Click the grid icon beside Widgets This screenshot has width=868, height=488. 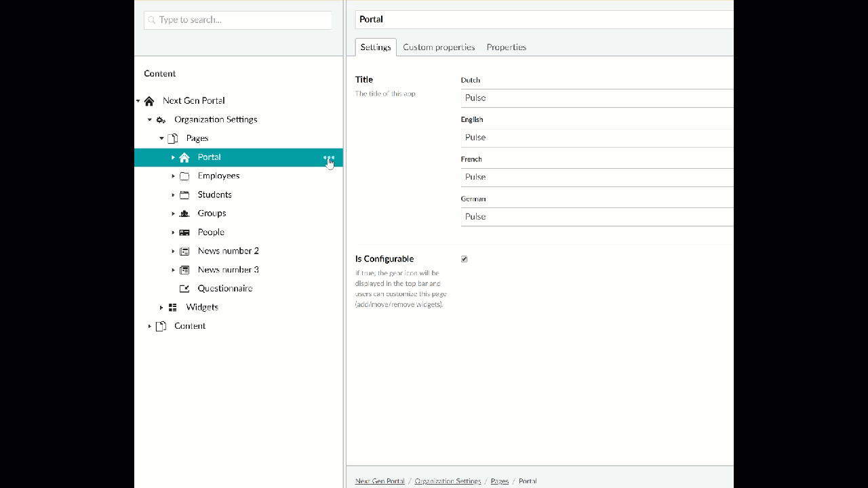click(172, 308)
